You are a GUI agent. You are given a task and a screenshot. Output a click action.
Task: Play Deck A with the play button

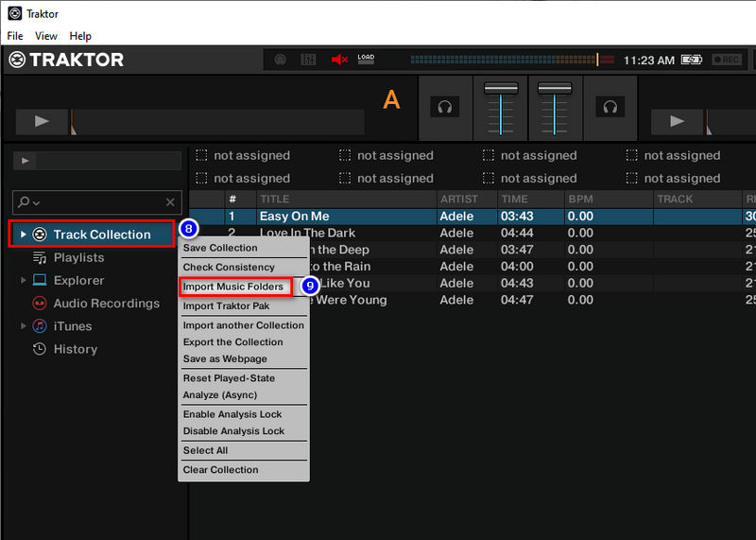click(x=42, y=122)
